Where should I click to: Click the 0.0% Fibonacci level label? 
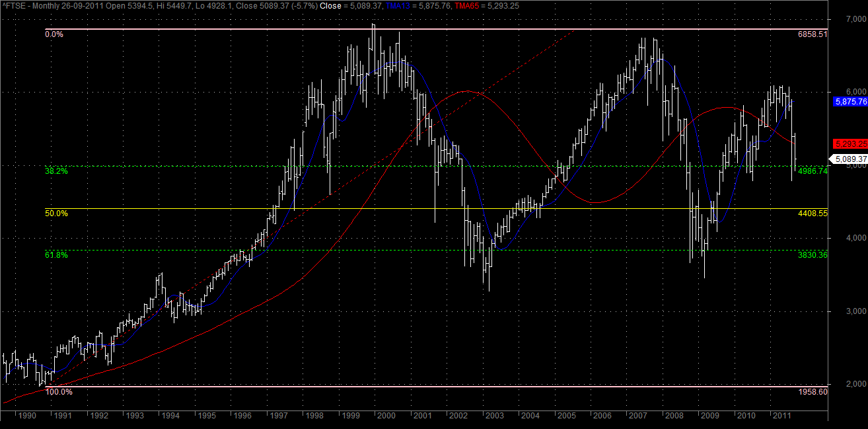tap(54, 33)
